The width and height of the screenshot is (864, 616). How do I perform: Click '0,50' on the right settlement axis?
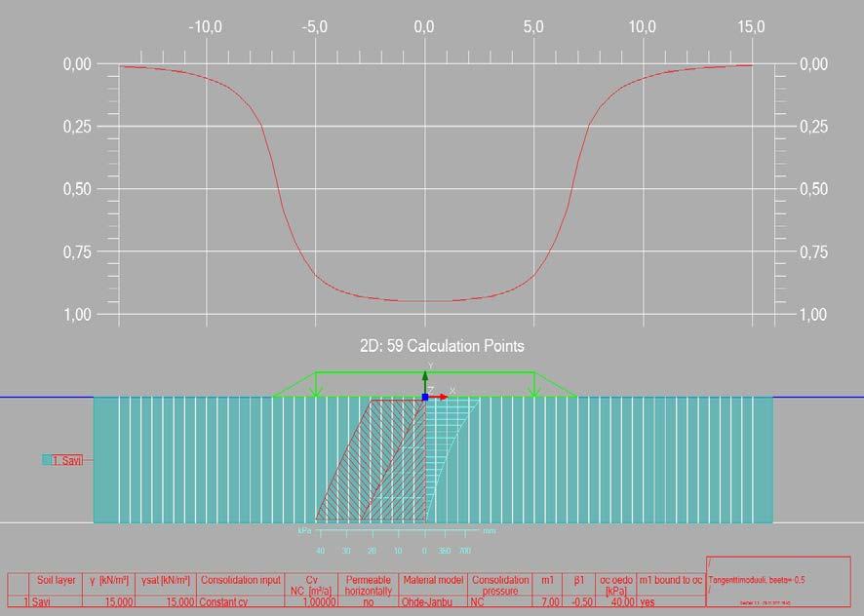[814, 189]
